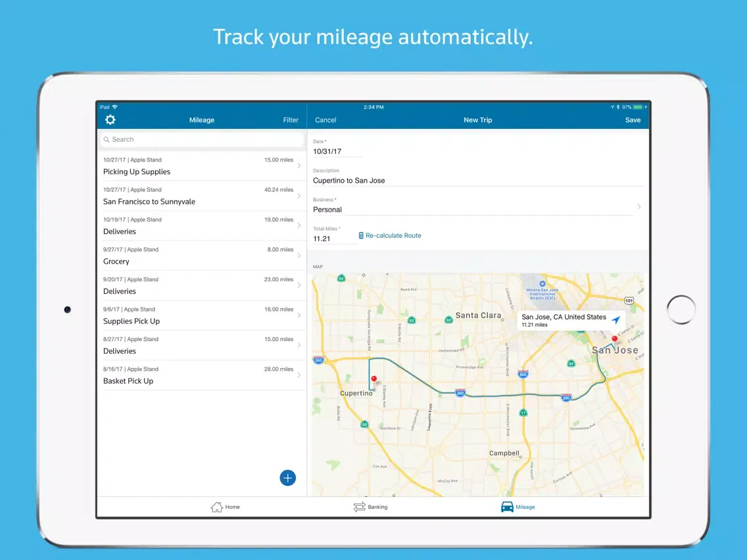The height and width of the screenshot is (560, 747).
Task: Open settings with the gear icon
Action: [x=110, y=120]
